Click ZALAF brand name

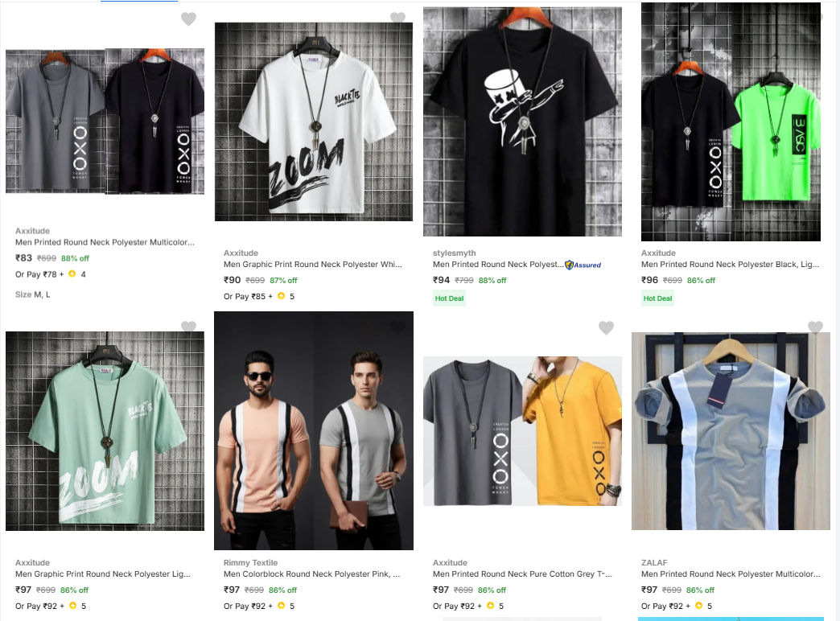[654, 563]
